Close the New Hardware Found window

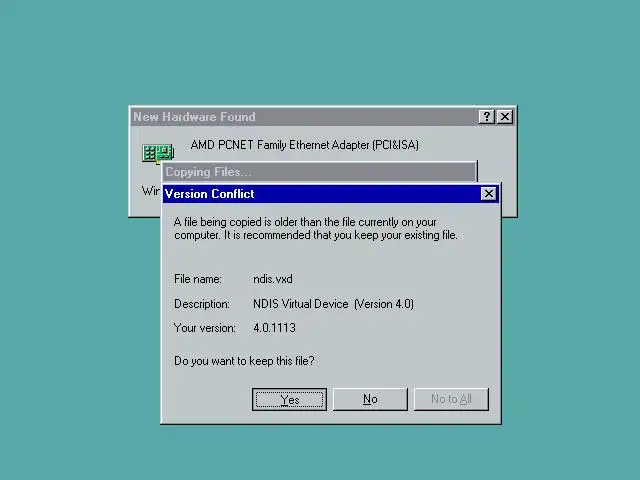point(505,117)
